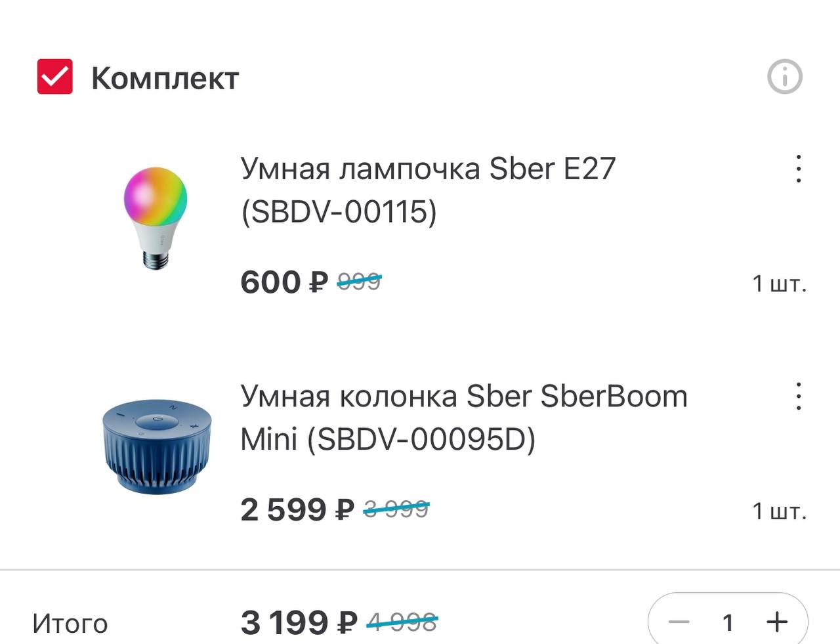Click the plus icon to increase bundle quantity
840x644 pixels.
[777, 622]
